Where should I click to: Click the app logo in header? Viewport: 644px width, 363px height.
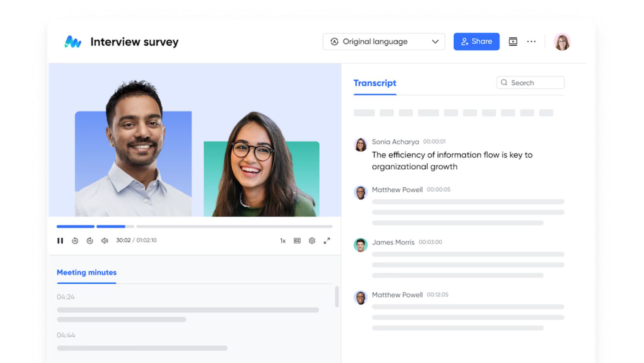click(x=73, y=42)
